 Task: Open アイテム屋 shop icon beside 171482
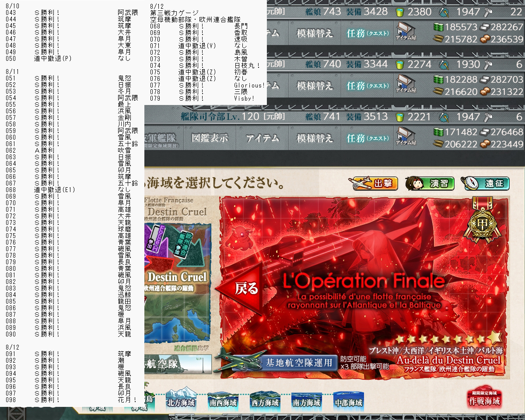[x=406, y=137]
